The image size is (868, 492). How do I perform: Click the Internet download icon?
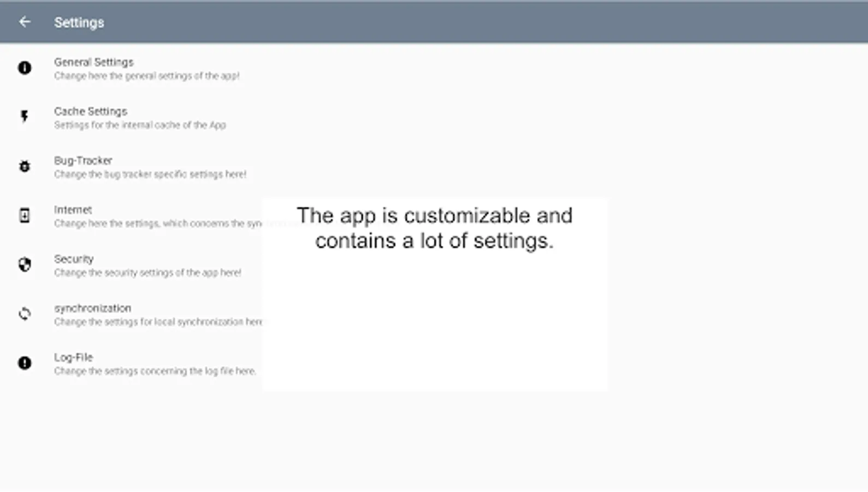pos(25,215)
